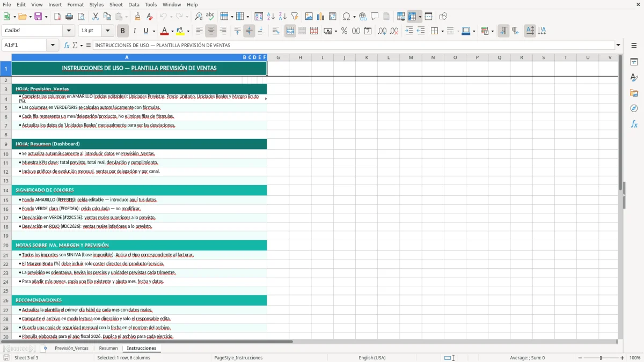Open the Sidebar Properties deck
Image resolution: width=644 pixels, height=362 pixels.
click(634, 62)
